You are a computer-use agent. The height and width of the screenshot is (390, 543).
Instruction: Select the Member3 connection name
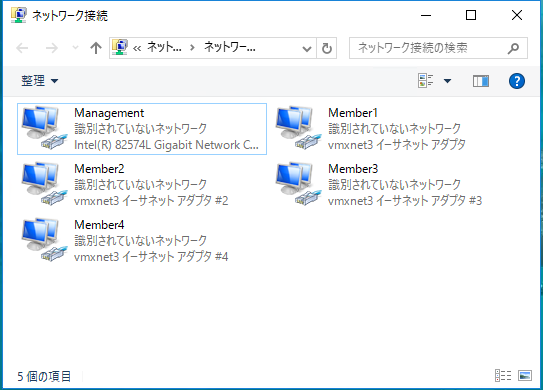click(x=353, y=169)
